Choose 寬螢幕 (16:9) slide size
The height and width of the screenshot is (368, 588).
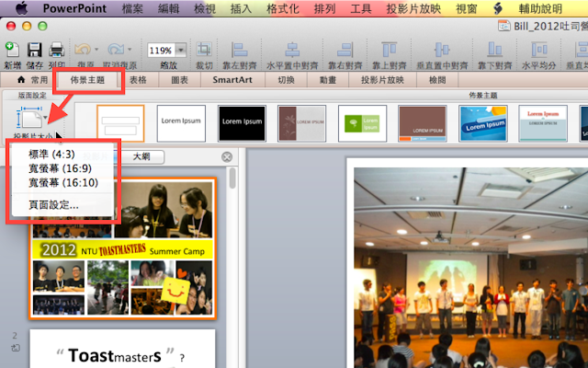pos(62,168)
